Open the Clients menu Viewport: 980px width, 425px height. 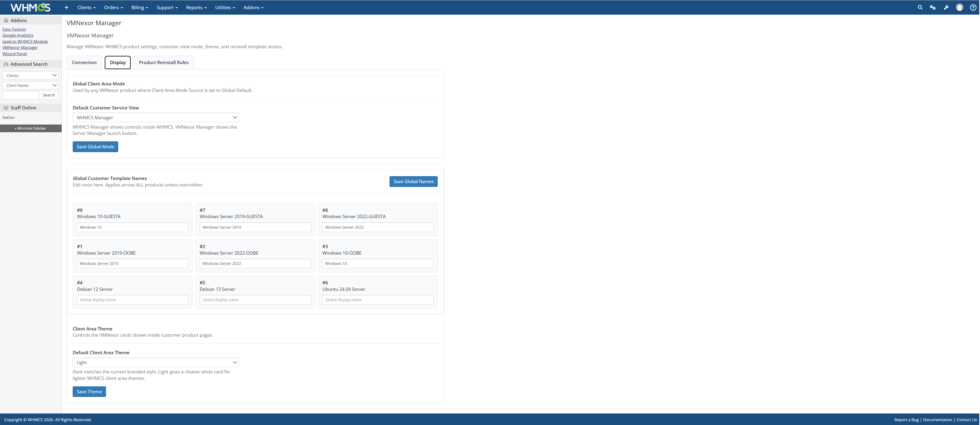coord(86,7)
